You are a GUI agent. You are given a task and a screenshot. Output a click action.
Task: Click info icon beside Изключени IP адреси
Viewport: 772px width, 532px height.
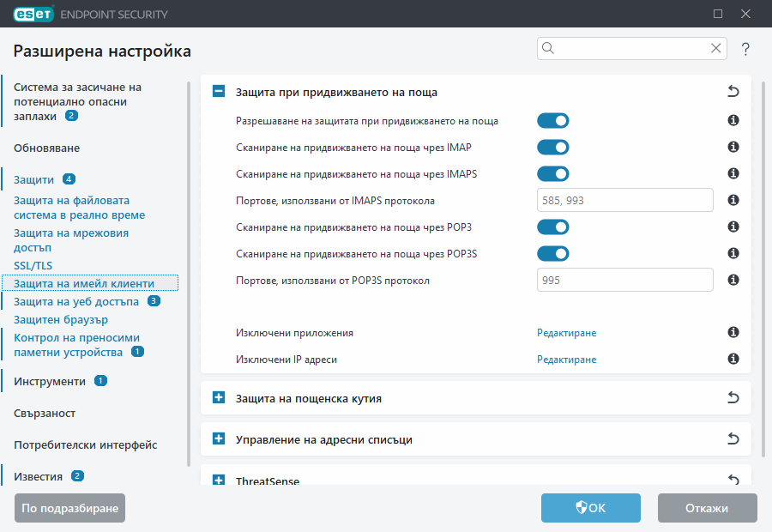[733, 360]
